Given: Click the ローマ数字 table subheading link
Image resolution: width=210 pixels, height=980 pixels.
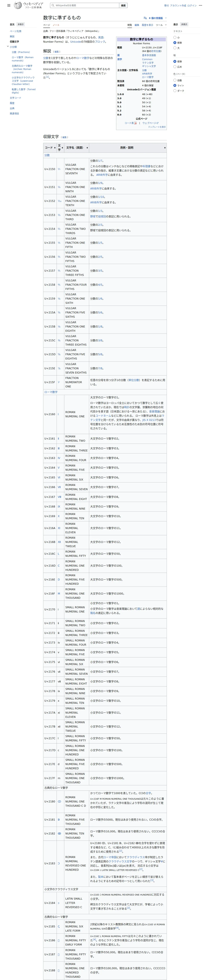Looking at the screenshot, I should point(51,392).
